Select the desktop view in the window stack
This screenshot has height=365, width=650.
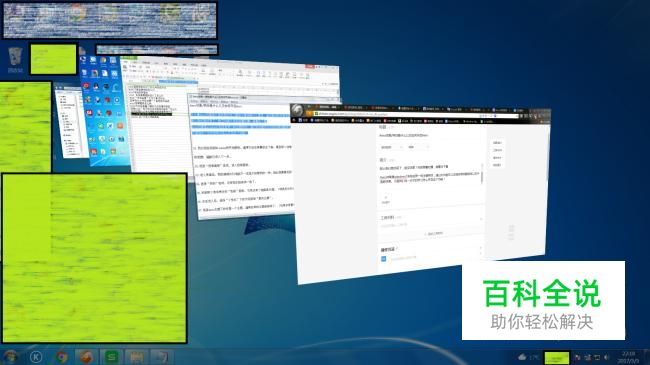(104, 112)
